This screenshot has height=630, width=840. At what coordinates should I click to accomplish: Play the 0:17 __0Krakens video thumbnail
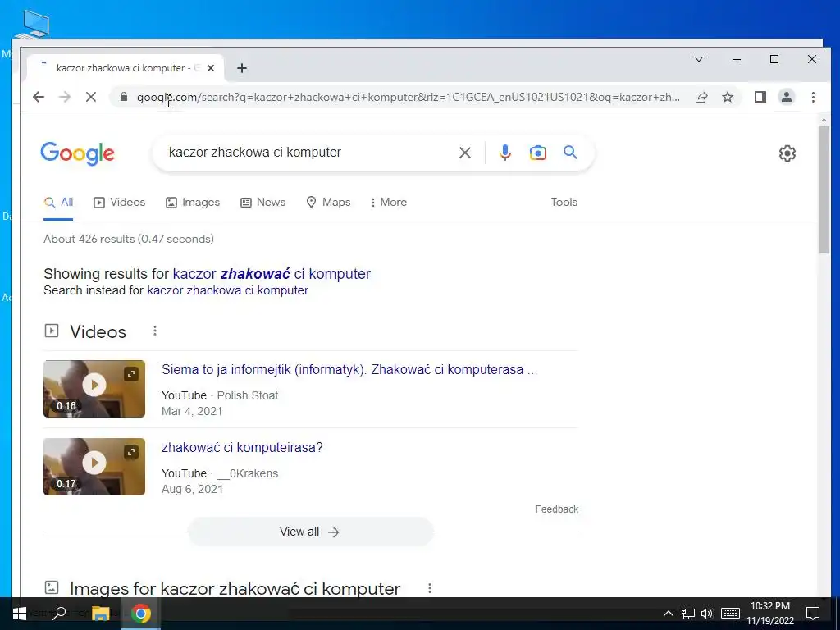(94, 467)
